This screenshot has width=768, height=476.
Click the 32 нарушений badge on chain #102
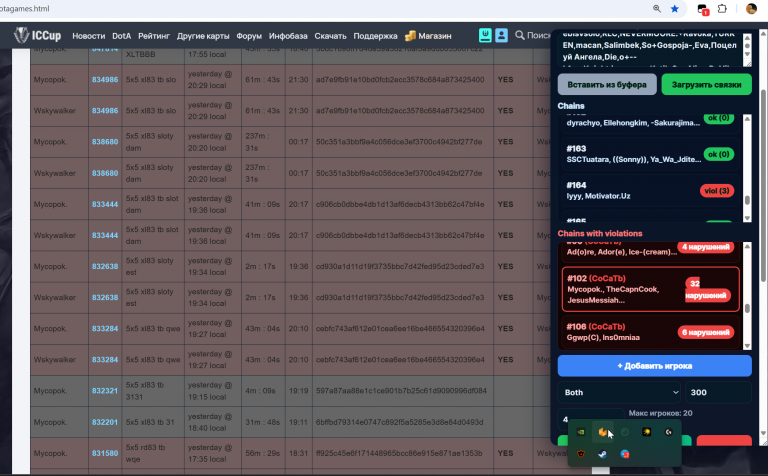pos(708,289)
